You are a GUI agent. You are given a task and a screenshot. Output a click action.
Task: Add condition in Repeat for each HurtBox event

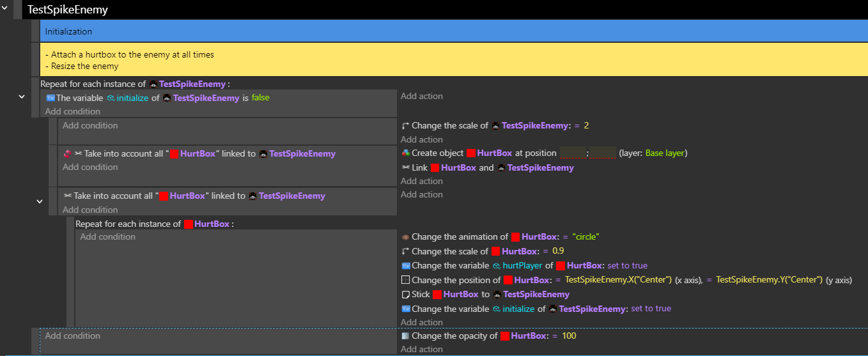click(x=107, y=237)
